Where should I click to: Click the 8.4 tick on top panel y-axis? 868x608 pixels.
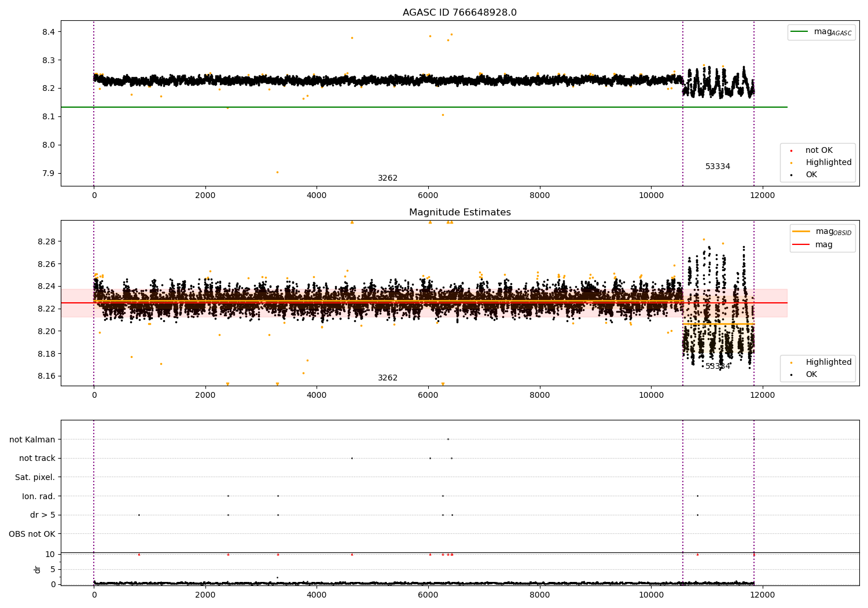(x=49, y=32)
